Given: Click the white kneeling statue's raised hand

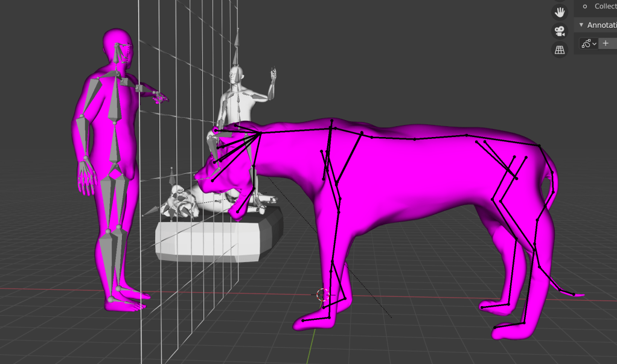Looking at the screenshot, I should (x=273, y=76).
